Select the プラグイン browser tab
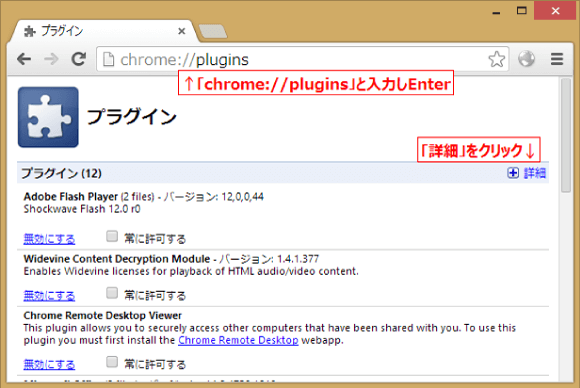The height and width of the screenshot is (388, 580). pos(104,31)
